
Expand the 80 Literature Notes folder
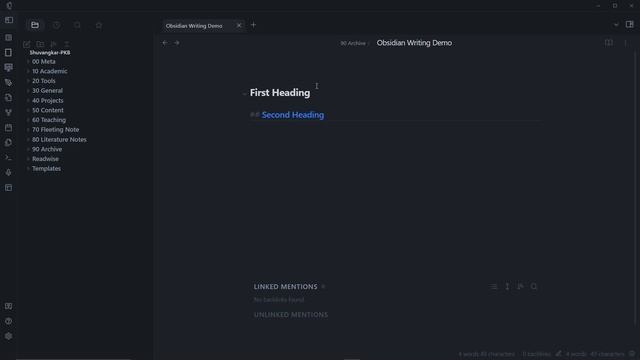pyautogui.click(x=59, y=140)
